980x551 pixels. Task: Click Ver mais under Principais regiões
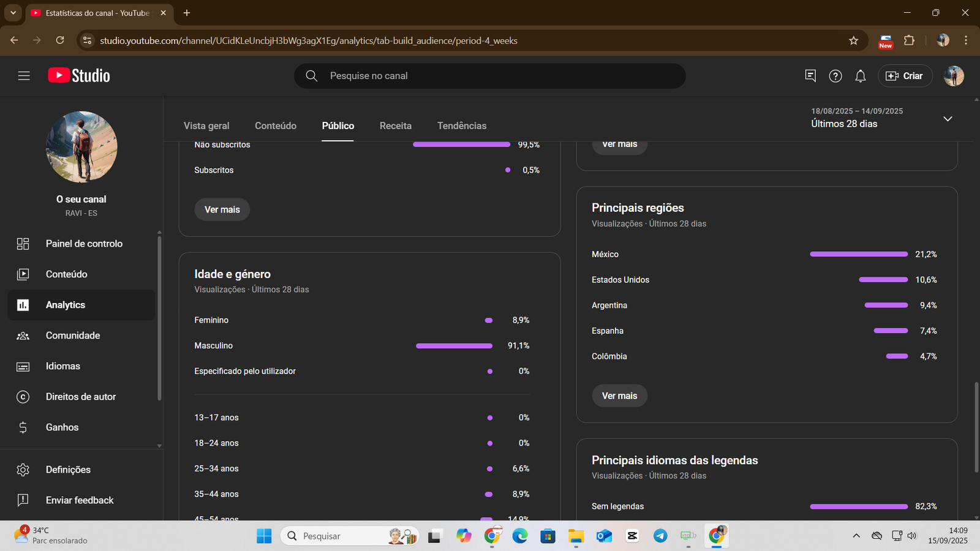619,395
